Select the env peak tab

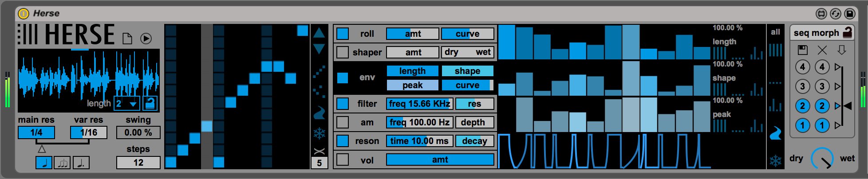pyautogui.click(x=413, y=85)
